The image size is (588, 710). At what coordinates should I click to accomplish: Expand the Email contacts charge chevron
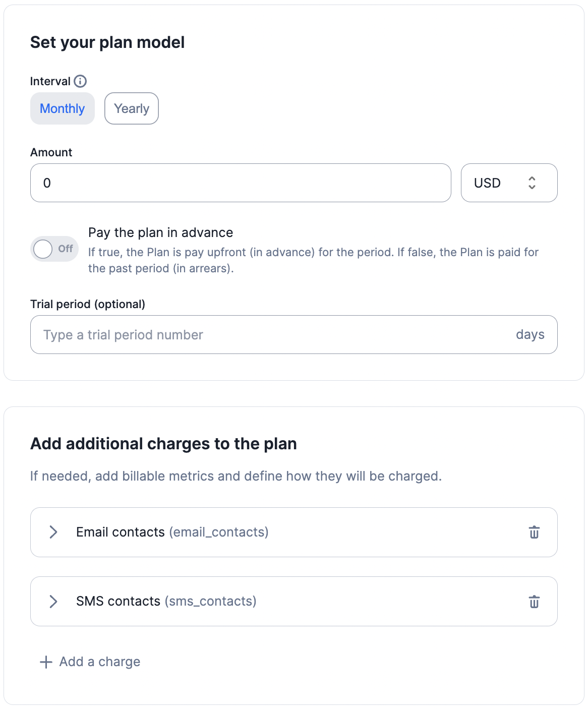click(53, 532)
